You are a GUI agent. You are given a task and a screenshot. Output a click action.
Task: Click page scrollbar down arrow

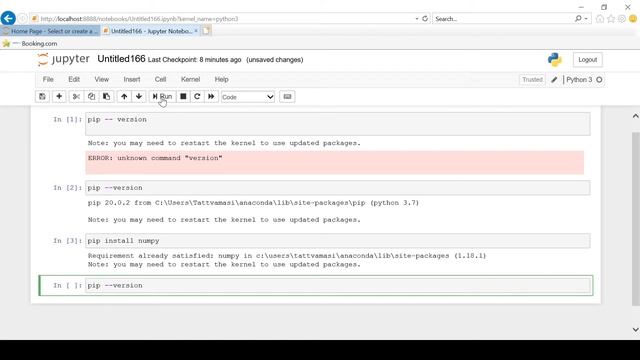click(636, 329)
